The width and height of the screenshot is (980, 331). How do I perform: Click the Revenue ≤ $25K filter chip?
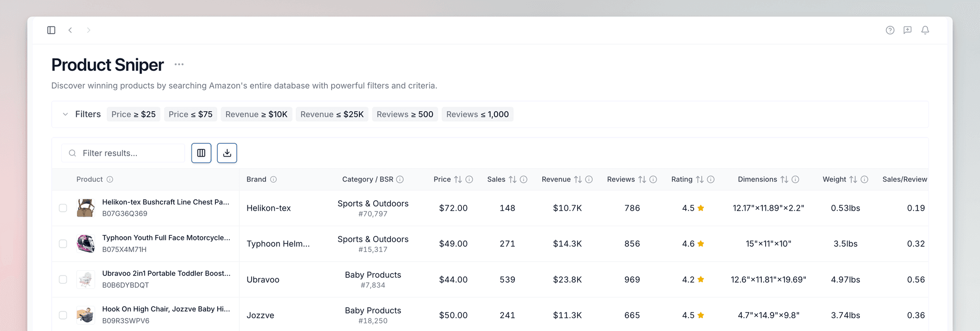pyautogui.click(x=332, y=114)
